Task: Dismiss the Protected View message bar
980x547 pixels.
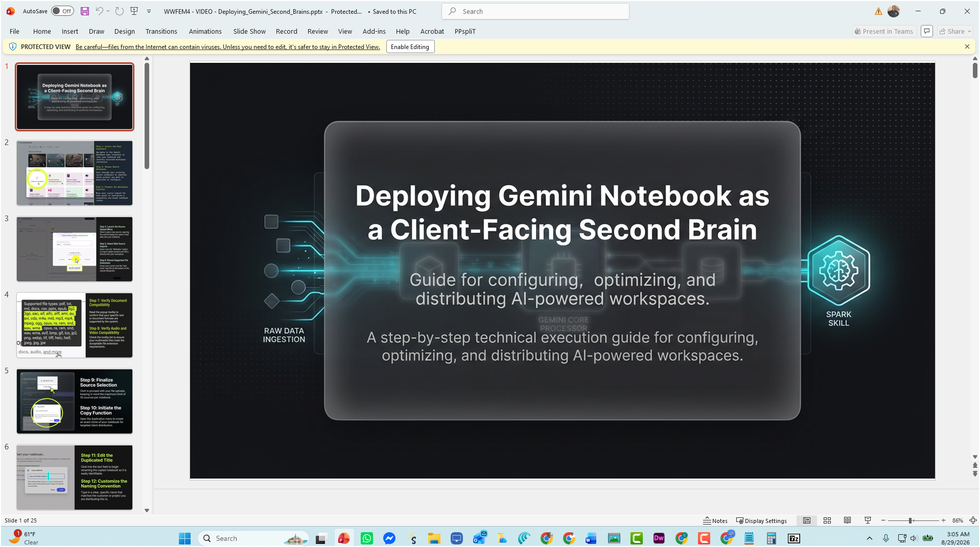Action: pyautogui.click(x=967, y=46)
